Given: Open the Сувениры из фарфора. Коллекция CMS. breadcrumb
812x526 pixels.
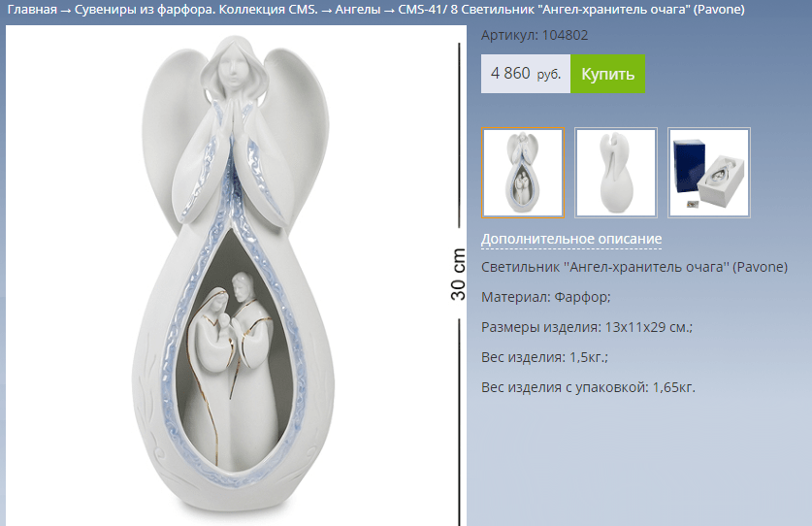Looking at the screenshot, I should (x=196, y=10).
